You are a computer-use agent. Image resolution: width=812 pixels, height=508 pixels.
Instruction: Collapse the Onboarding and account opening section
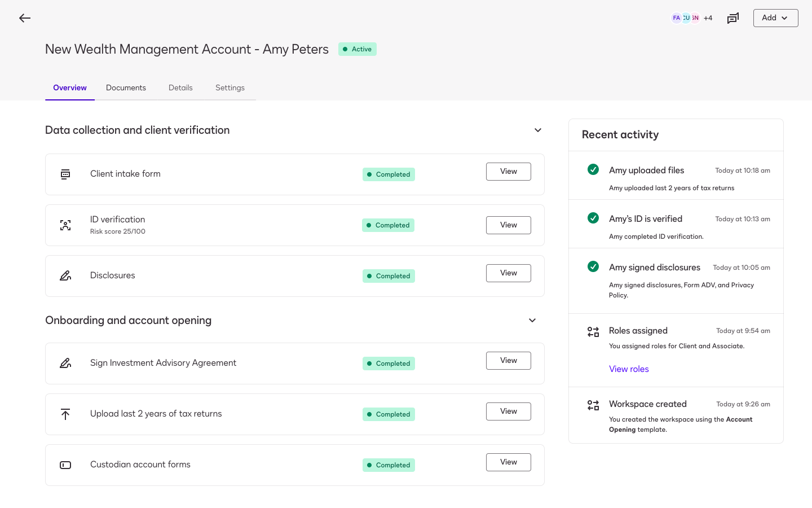pos(532,320)
